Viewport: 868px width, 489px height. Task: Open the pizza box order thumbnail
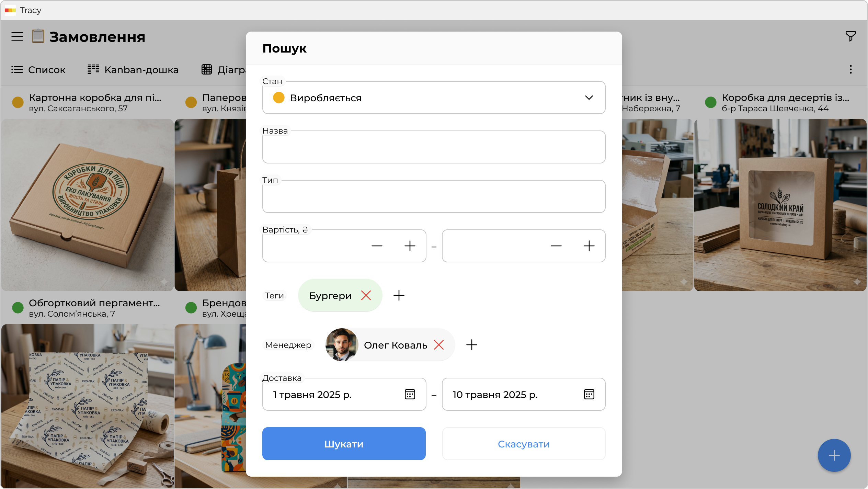[x=88, y=205]
